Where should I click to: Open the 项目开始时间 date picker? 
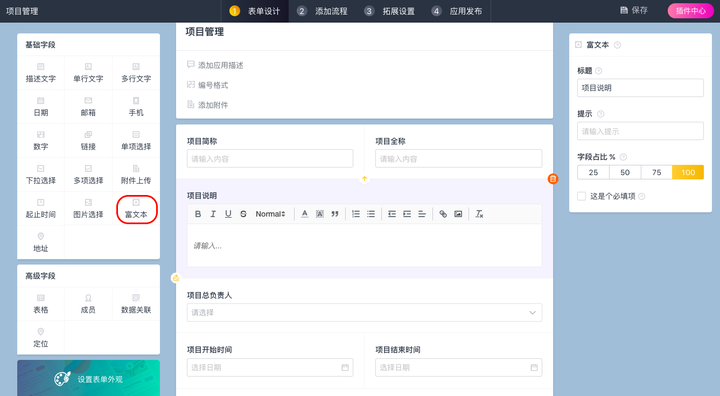click(x=270, y=368)
